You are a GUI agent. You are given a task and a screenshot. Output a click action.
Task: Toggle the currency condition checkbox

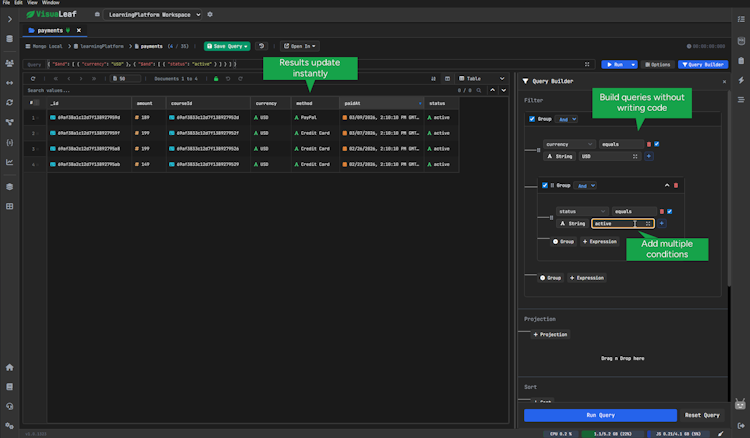[657, 144]
